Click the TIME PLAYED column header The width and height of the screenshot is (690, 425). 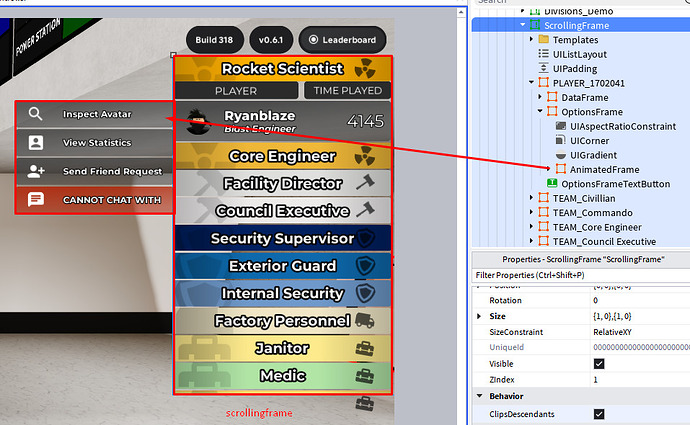(347, 91)
